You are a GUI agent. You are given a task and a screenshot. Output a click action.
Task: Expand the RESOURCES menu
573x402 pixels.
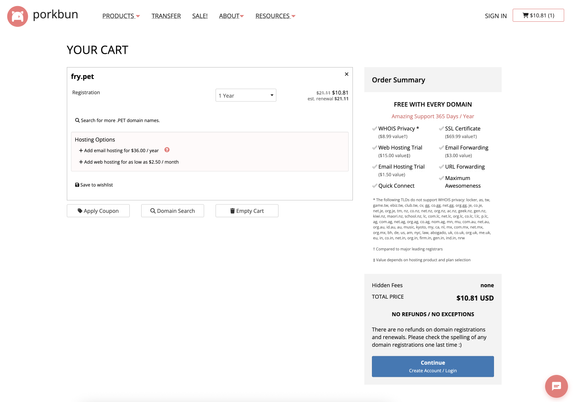point(275,16)
